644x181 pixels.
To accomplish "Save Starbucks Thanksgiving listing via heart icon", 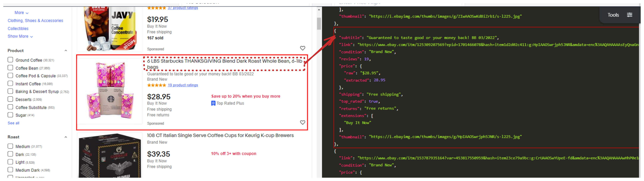I will (x=303, y=123).
